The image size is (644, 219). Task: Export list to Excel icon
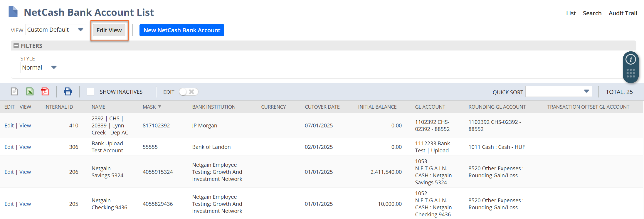pos(30,92)
